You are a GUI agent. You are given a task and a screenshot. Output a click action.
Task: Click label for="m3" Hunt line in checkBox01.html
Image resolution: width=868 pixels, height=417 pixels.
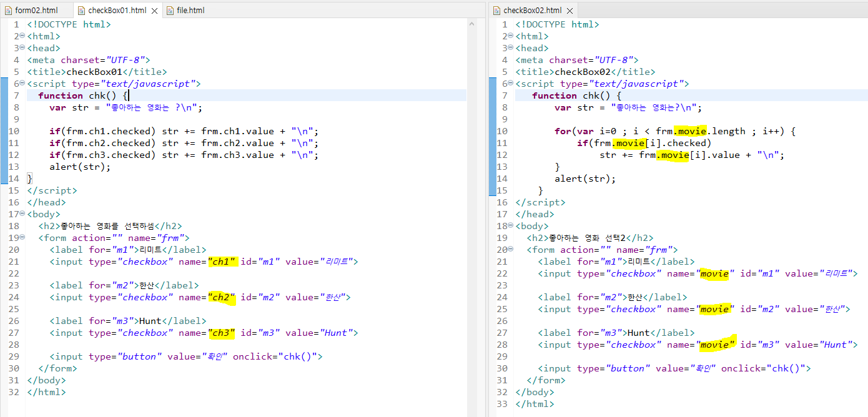[x=128, y=321]
